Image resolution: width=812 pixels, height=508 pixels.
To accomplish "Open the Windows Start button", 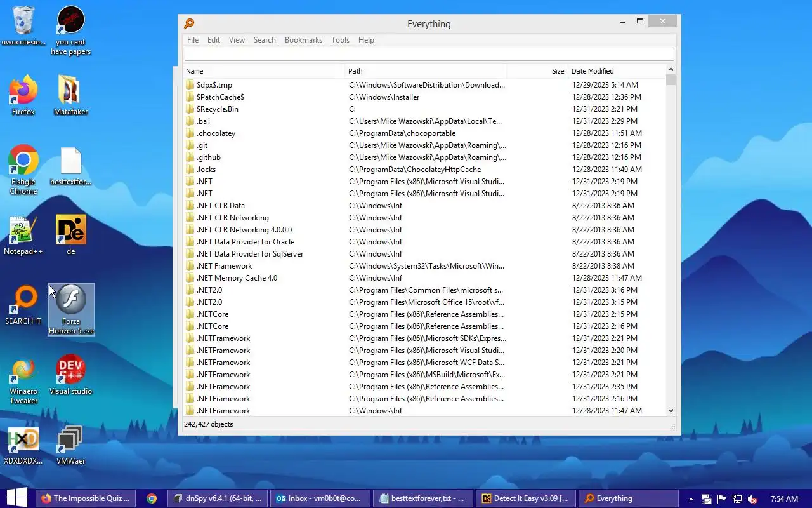I will pos(16,498).
